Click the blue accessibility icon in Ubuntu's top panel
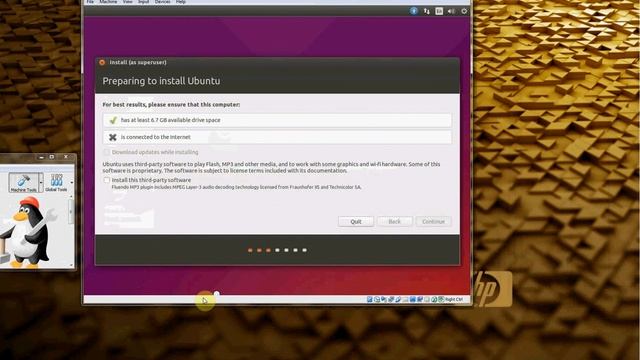The width and height of the screenshot is (640, 360). 413,11
